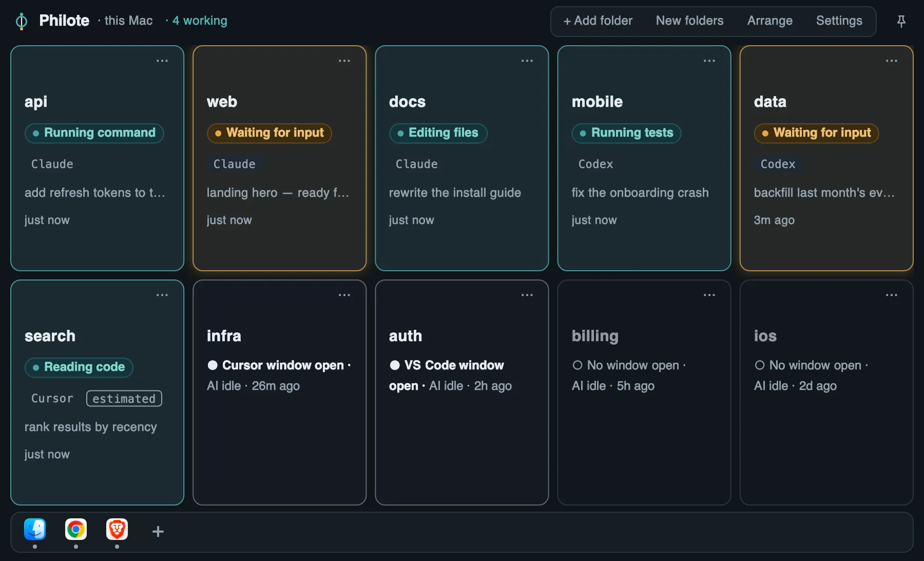
Task: Click 'rank results by recency' task text
Action: point(91,427)
